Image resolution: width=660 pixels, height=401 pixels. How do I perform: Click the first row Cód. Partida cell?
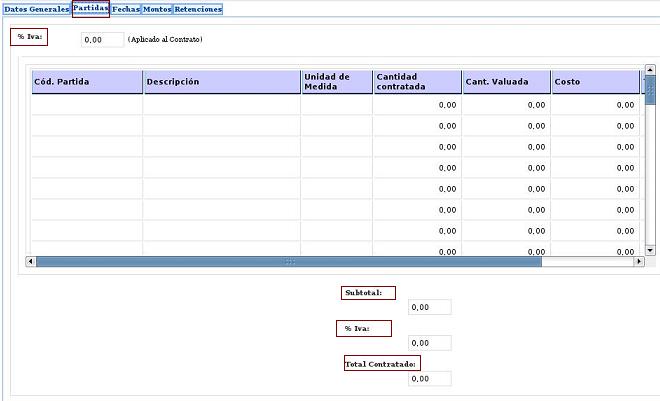(87, 104)
